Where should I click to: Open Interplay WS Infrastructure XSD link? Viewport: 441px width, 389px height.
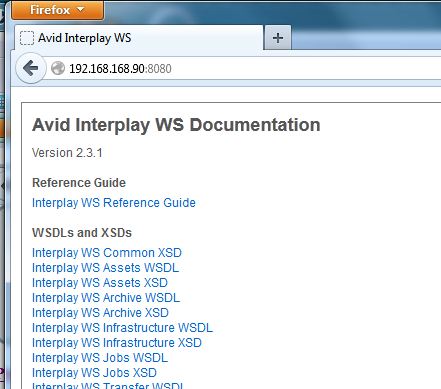[x=117, y=342]
